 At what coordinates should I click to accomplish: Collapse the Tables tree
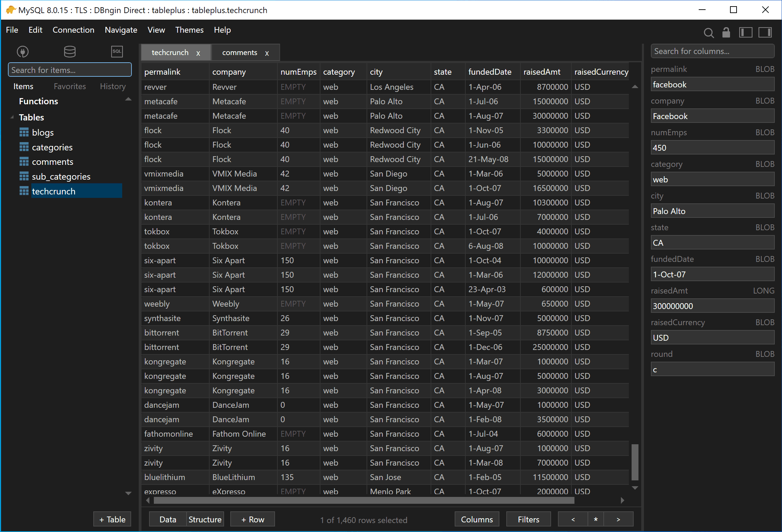[x=12, y=117]
